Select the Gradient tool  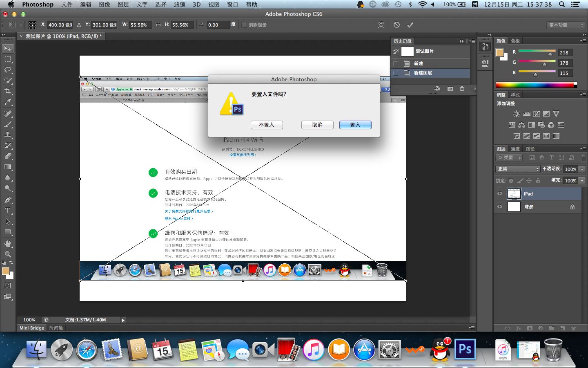[8, 167]
